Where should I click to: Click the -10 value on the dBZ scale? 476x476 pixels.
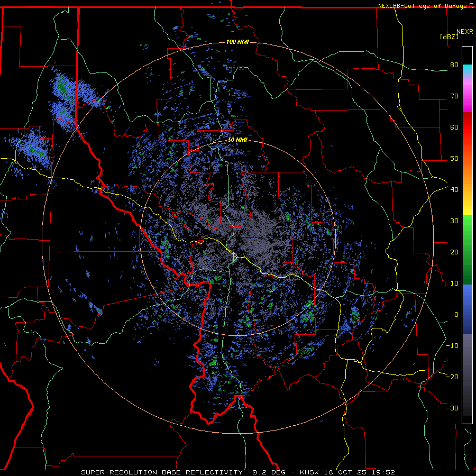point(452,345)
